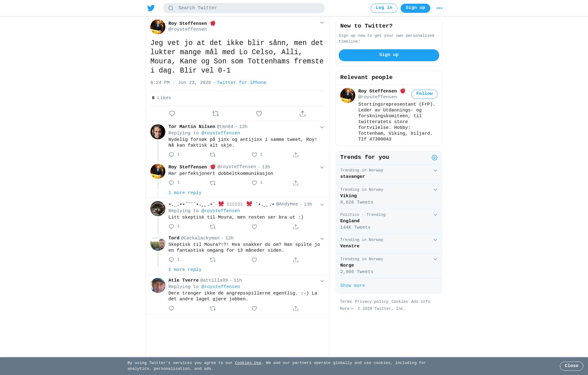Open the England trending topic
The image size is (588, 375).
[x=389, y=221]
